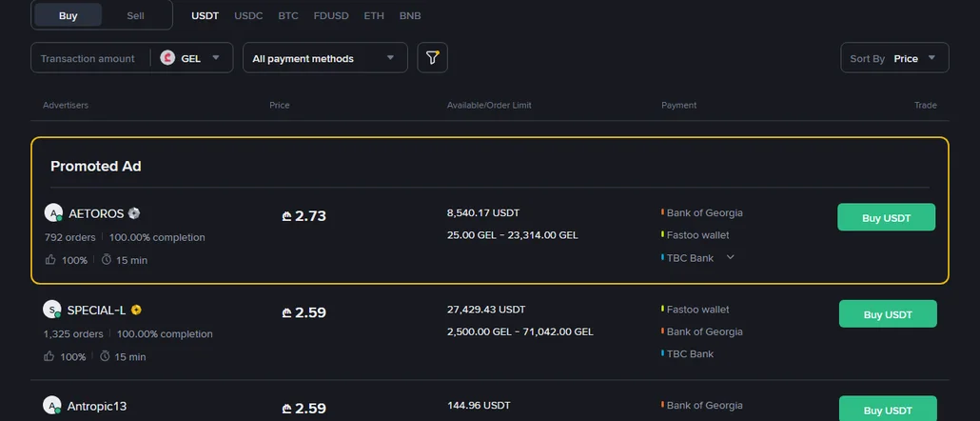Open the GEL currency dropdown
The height and width of the screenshot is (421, 980).
coord(191,58)
